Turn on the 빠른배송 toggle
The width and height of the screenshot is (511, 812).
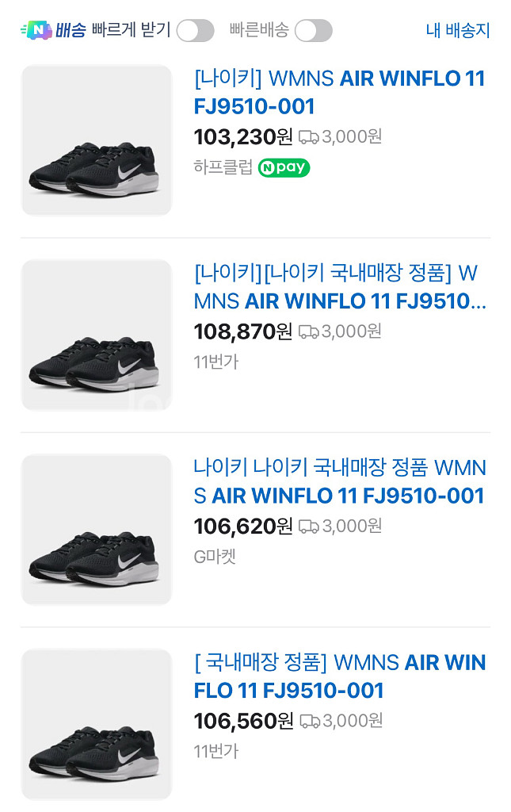tap(313, 31)
